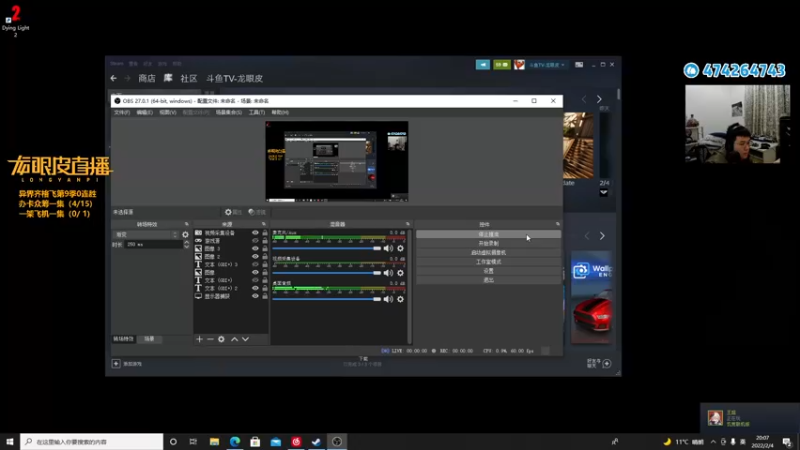Image resolution: width=800 pixels, height=450 pixels.
Task: Open OBS Scene Collection menu
Action: tap(229, 112)
